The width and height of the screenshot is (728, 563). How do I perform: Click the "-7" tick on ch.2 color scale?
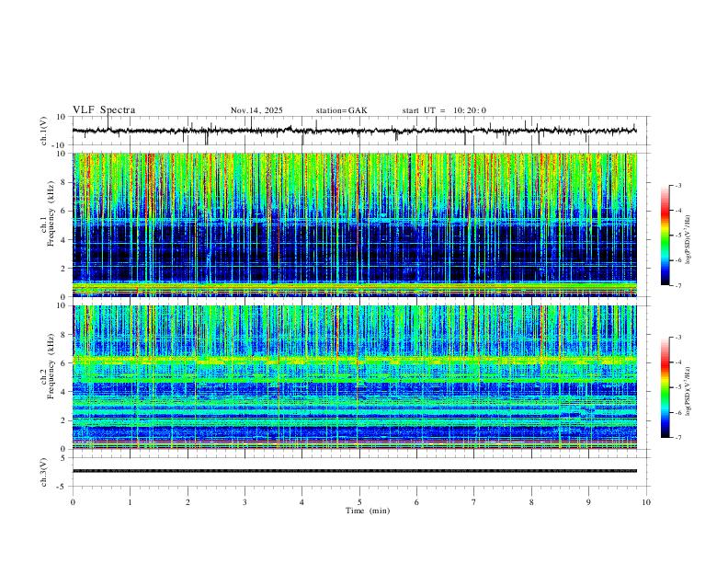(x=677, y=438)
